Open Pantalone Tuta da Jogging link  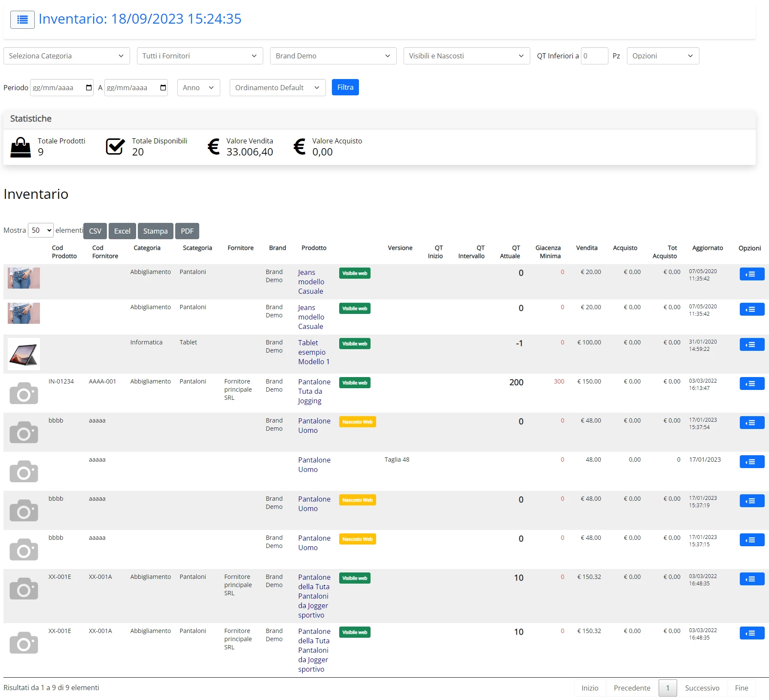pos(314,391)
